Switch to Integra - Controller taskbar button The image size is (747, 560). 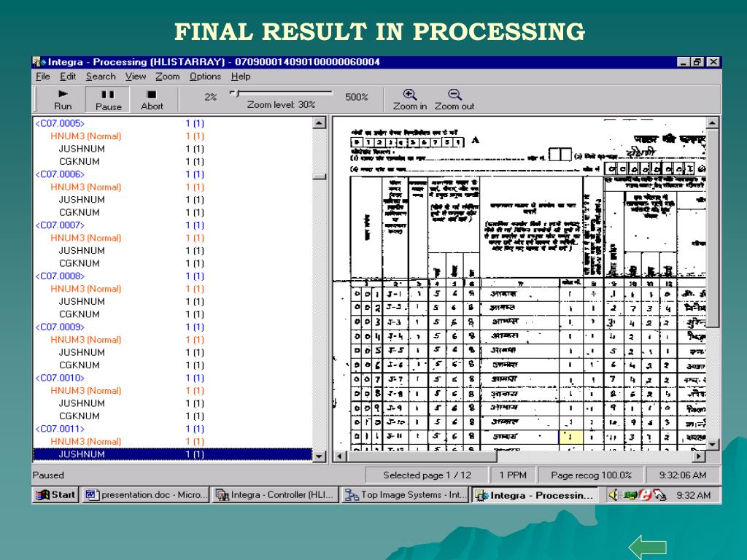(x=275, y=495)
